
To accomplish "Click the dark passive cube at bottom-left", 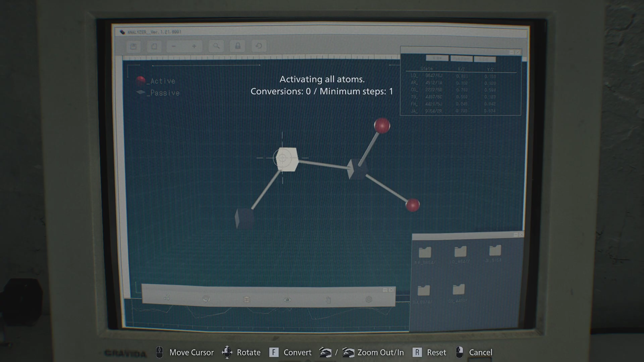I will coord(245,218).
